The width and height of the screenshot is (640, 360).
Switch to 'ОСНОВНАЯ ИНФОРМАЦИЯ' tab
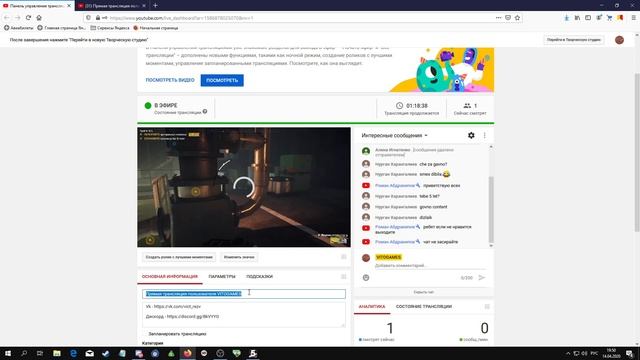click(170, 277)
